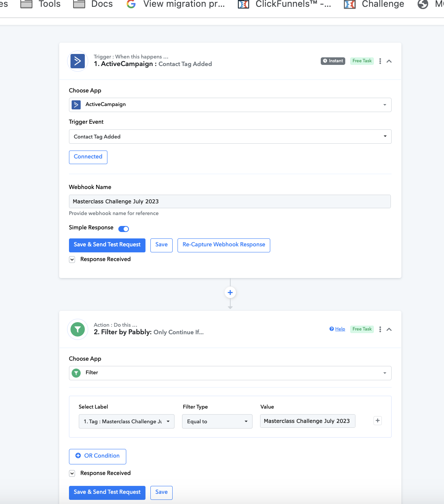Screen dimensions: 444x504
Task: Open the View migration Google bookmark
Action: 176,4
